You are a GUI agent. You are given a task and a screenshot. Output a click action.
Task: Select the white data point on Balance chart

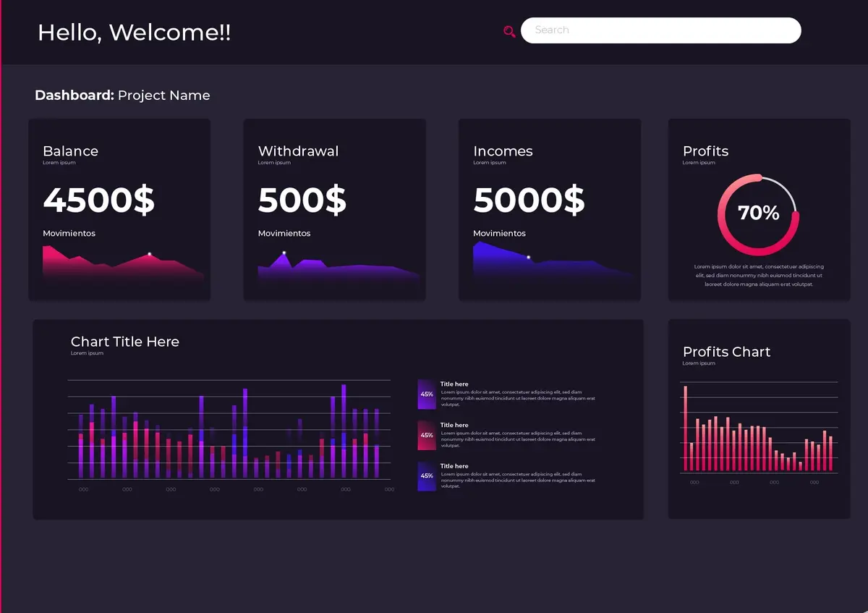[150, 254]
